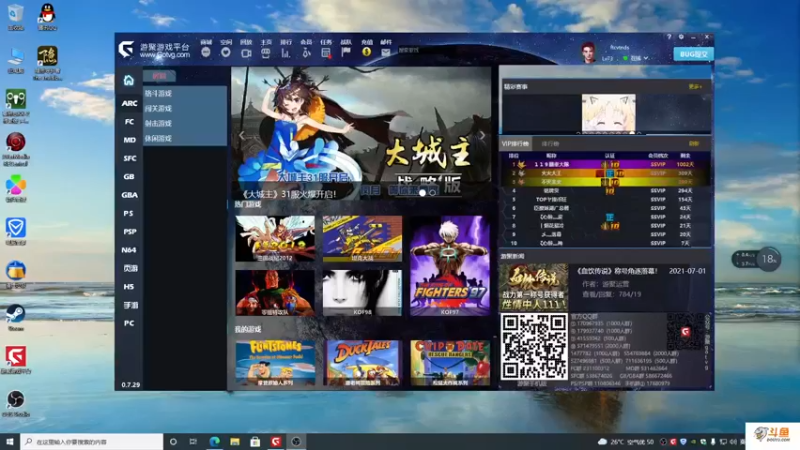800x450 pixels.
Task: Go to home via sidebar house icon
Action: click(129, 80)
